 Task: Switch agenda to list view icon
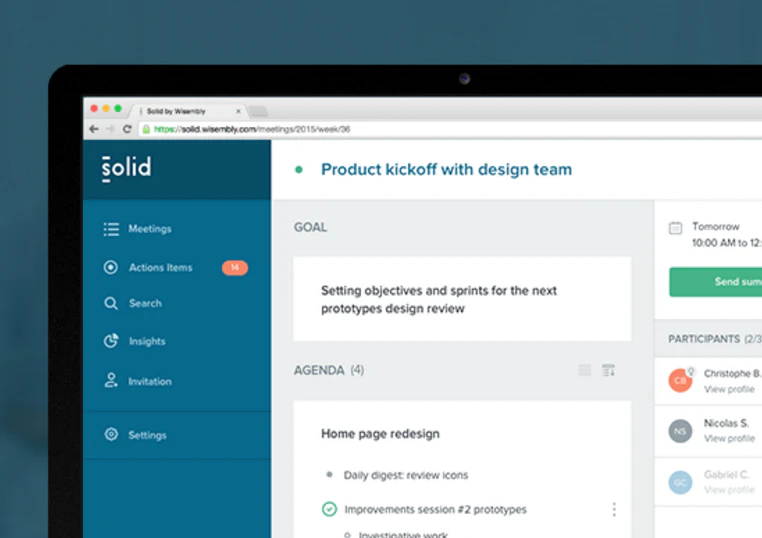pos(585,370)
